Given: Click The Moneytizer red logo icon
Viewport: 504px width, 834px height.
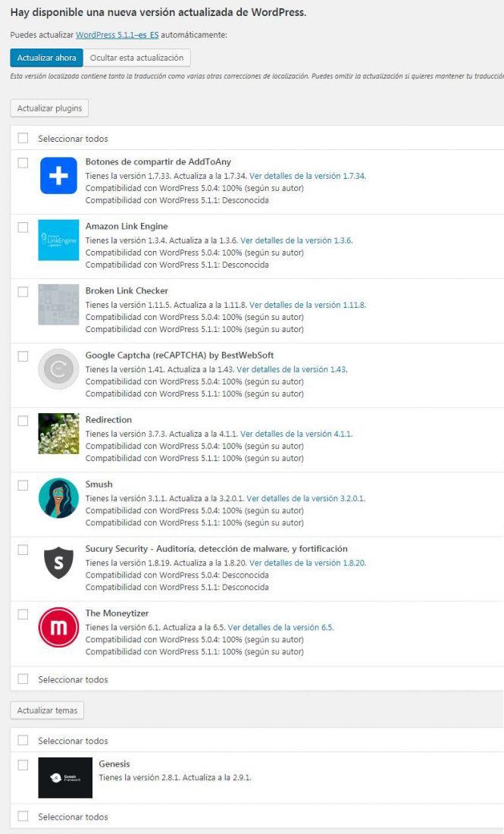Looking at the screenshot, I should [x=58, y=627].
